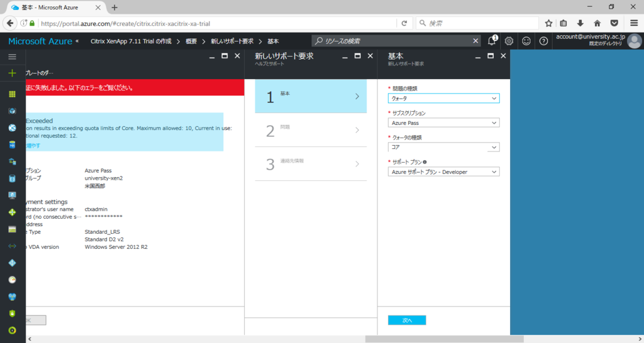Click the 次へ button
The image size is (644, 343).
pyautogui.click(x=407, y=320)
